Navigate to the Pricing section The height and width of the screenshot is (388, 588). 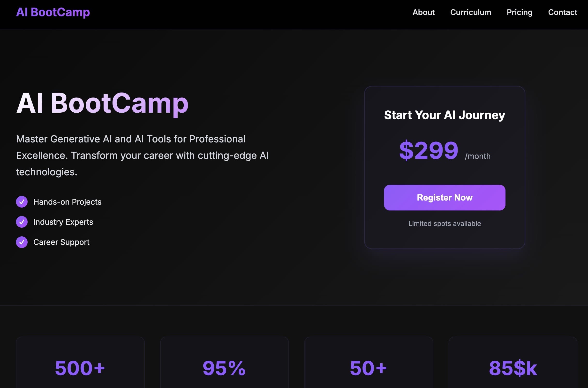[520, 12]
